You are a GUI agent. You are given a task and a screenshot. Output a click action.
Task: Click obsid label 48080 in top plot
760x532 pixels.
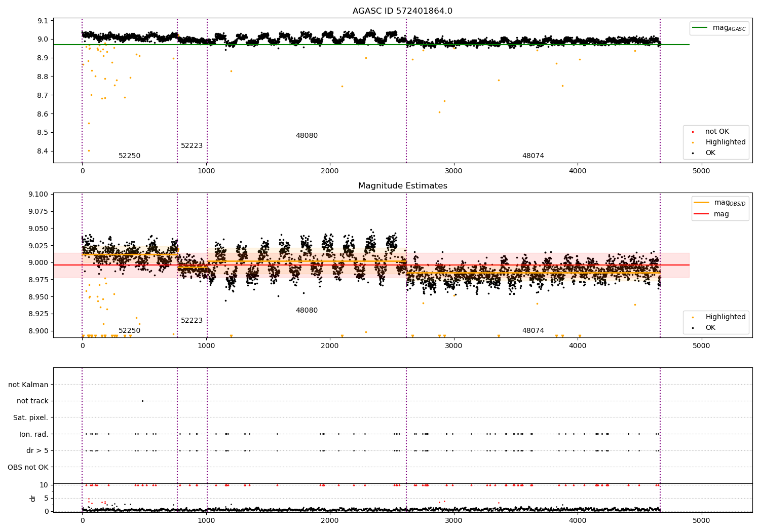click(x=307, y=136)
